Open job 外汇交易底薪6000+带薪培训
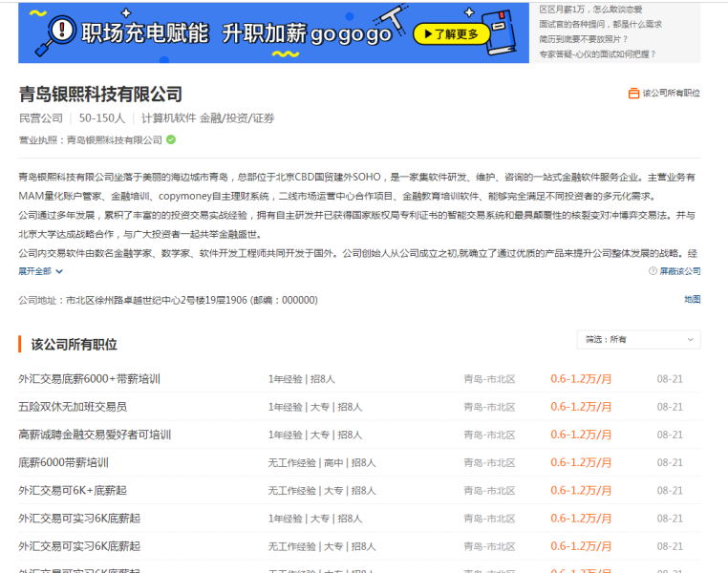Viewport: 728px width, 573px height. [89, 379]
